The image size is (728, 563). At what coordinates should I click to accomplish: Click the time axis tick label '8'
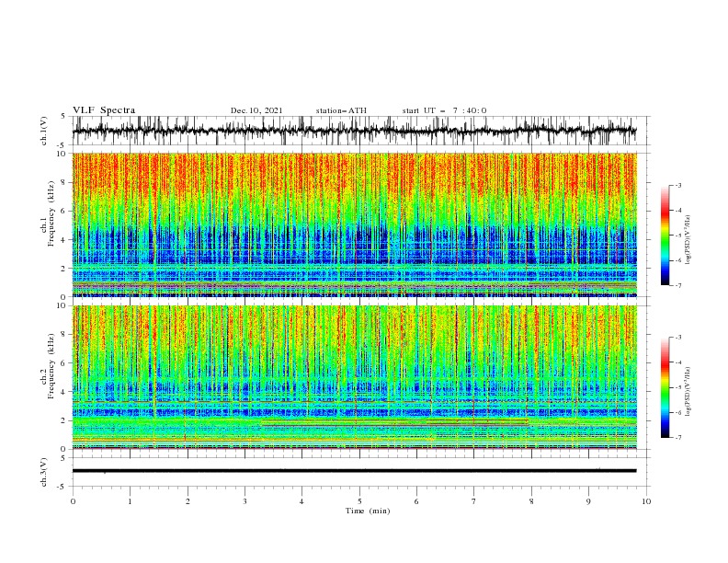531,501
